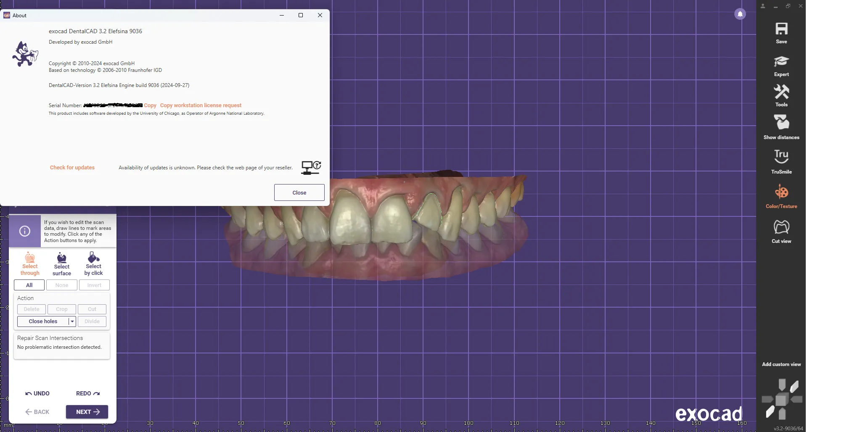This screenshot has height=432, width=868.
Task: Click the update status computer icon
Action: (311, 167)
